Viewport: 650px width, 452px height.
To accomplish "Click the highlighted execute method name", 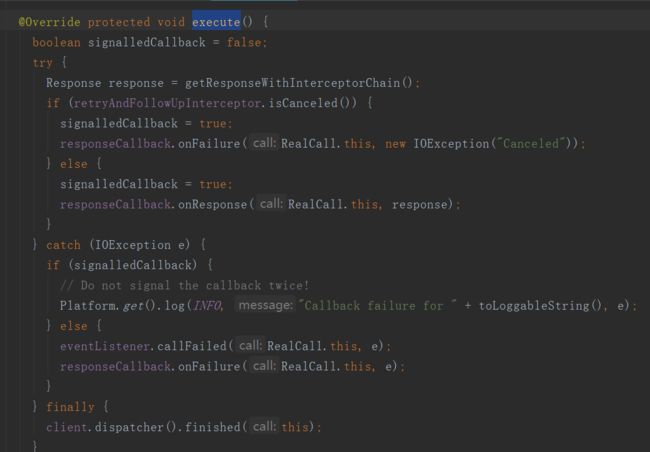I will click(216, 22).
